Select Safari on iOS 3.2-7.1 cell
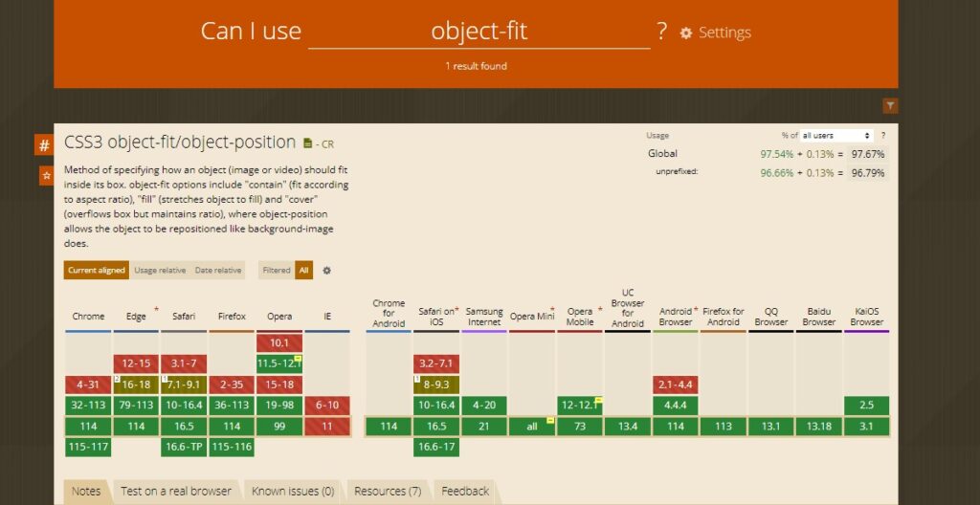This screenshot has width=980, height=505. pos(436,363)
